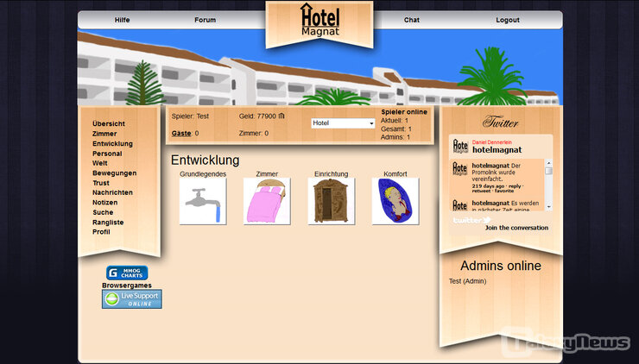Viewport: 639px width, 364px height.
Task: Select Entwicklung in sidebar menu
Action: click(x=112, y=144)
